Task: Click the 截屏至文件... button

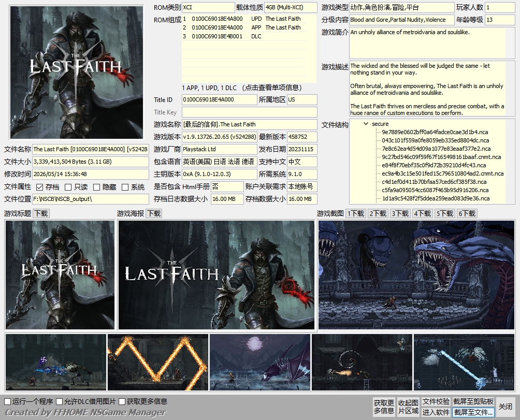Action: [473, 412]
